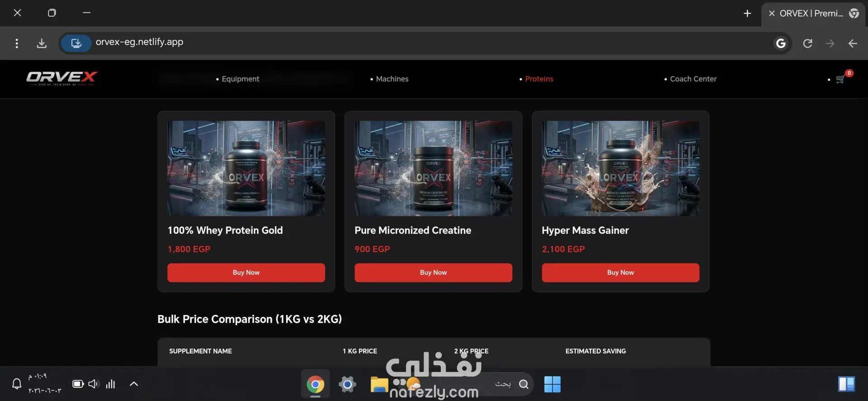Click the Hyper Mass Gainer image
868x401 pixels.
click(x=620, y=168)
